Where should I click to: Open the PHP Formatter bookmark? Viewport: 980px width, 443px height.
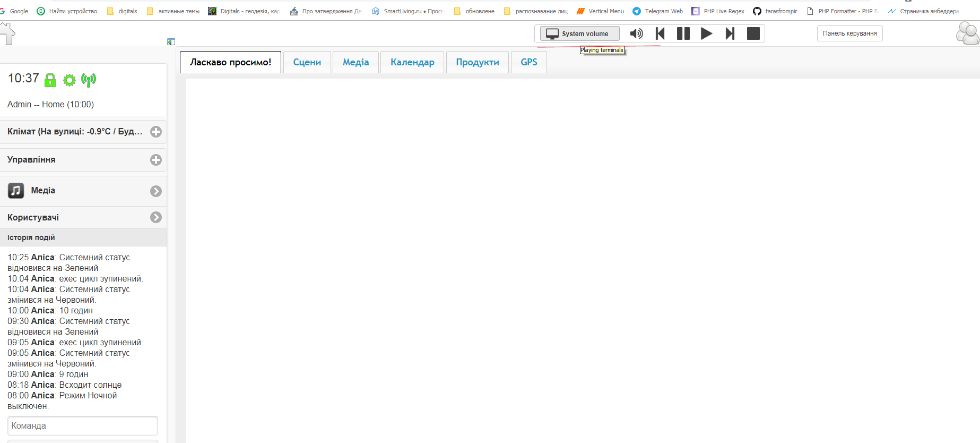[842, 11]
